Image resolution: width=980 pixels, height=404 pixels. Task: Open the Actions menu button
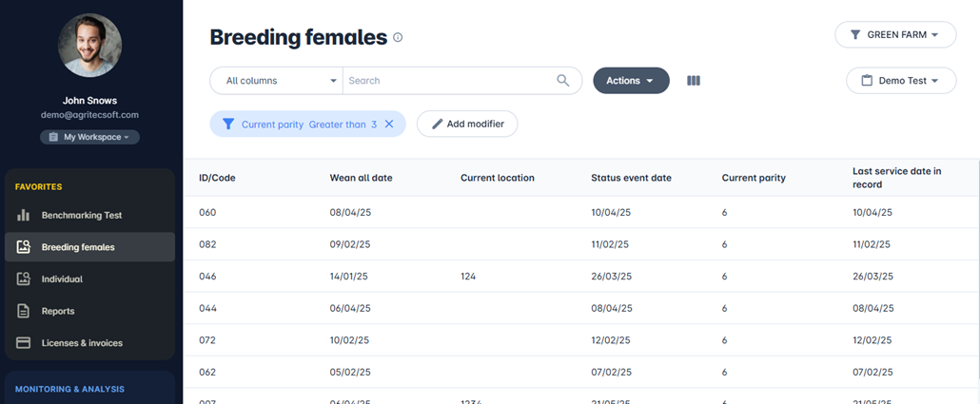[630, 81]
